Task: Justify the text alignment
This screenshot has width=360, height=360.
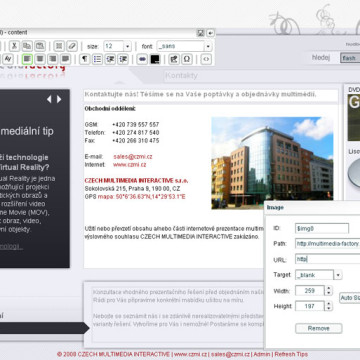Action: [65, 59]
